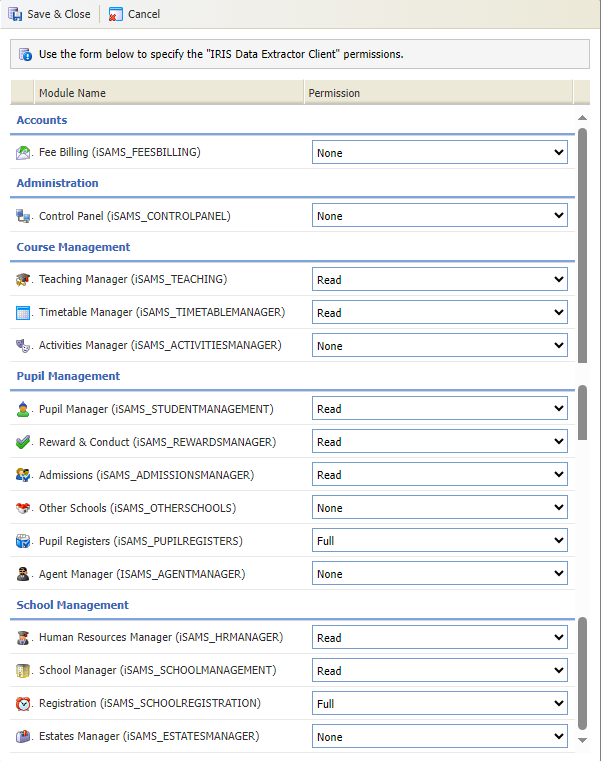
Task: Click the Pupil Registers module icon
Action: pyautogui.click(x=23, y=541)
